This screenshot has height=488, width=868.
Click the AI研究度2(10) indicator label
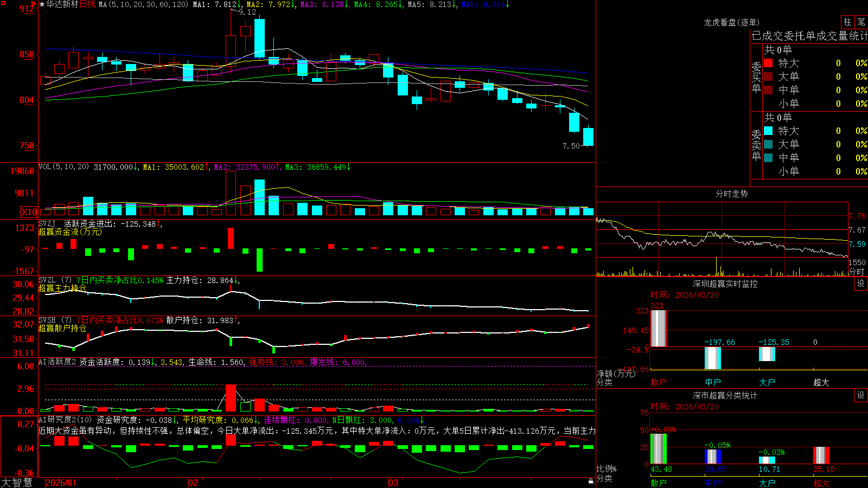[65, 420]
